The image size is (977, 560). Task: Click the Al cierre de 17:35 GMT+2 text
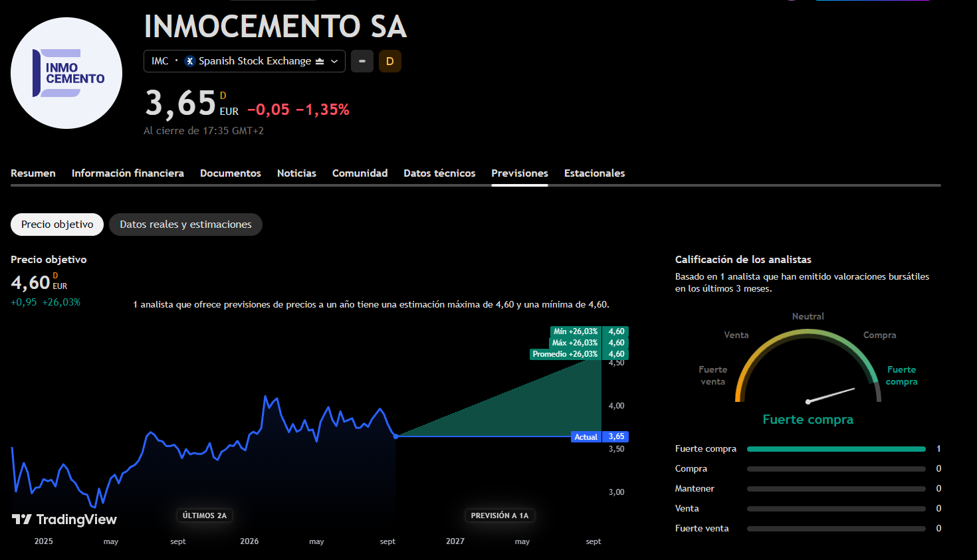click(204, 131)
